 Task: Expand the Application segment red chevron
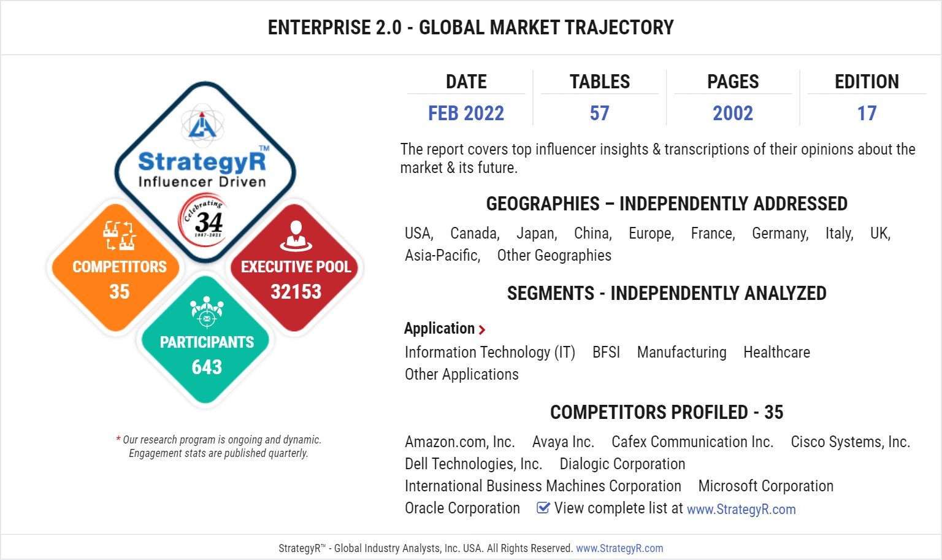pos(482,330)
